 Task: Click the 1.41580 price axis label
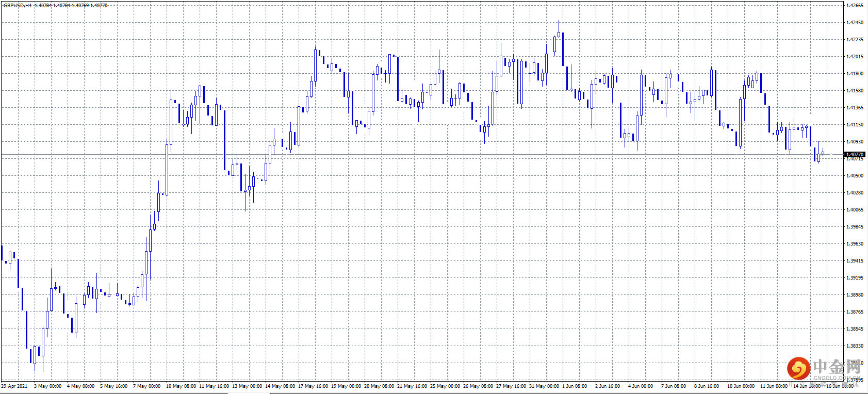(x=855, y=91)
